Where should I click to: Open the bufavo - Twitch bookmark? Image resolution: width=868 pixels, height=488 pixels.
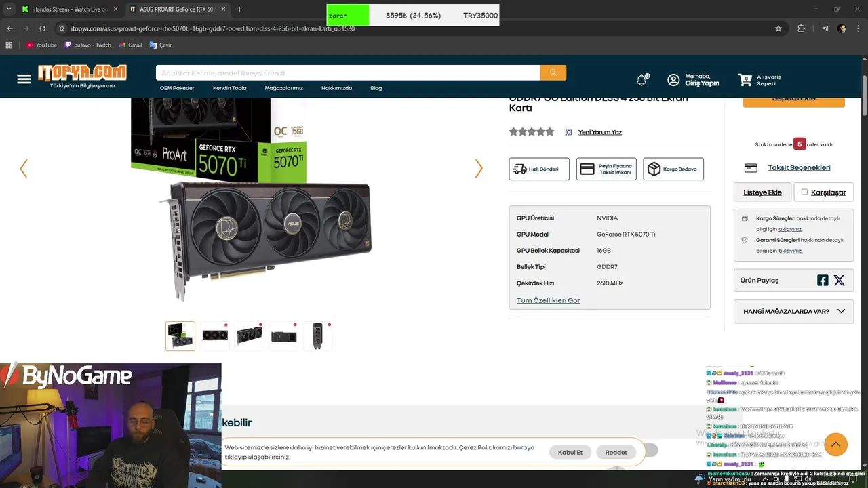point(88,45)
